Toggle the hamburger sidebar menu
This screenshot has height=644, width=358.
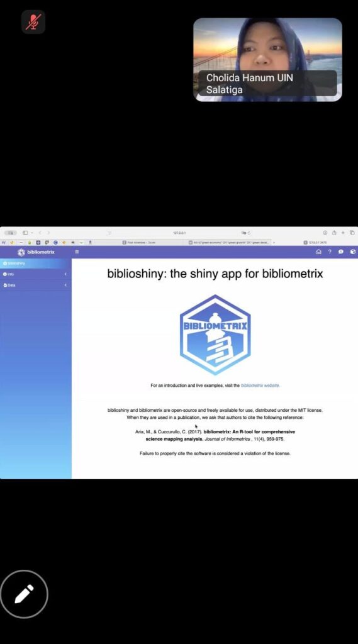[x=77, y=252]
